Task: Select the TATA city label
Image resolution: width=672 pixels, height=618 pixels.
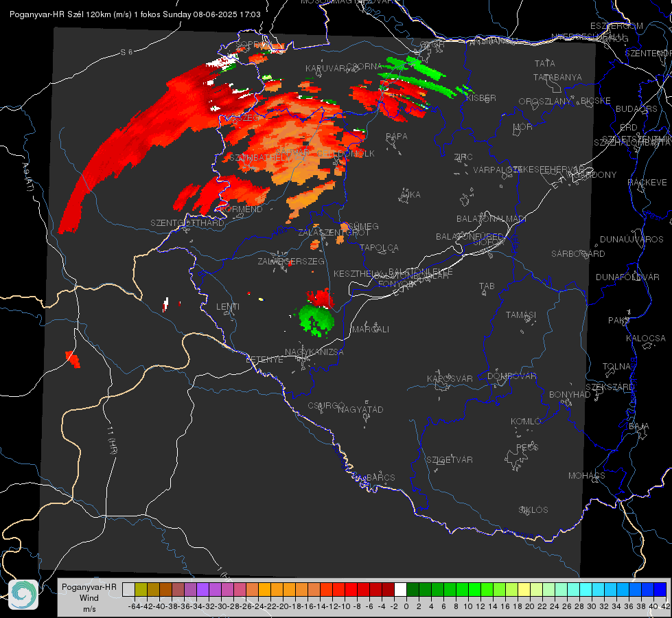Action: click(x=545, y=63)
